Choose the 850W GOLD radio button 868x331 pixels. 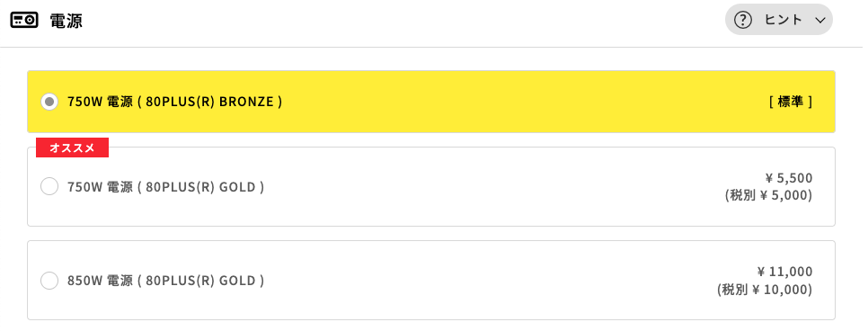tap(49, 281)
